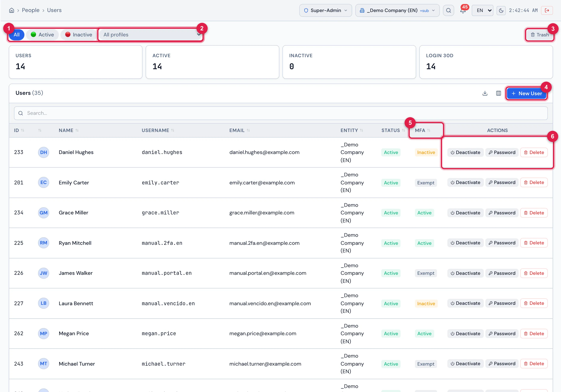This screenshot has height=392, width=561.
Task: Click Laura Bennett LB avatar
Action: coord(43,303)
